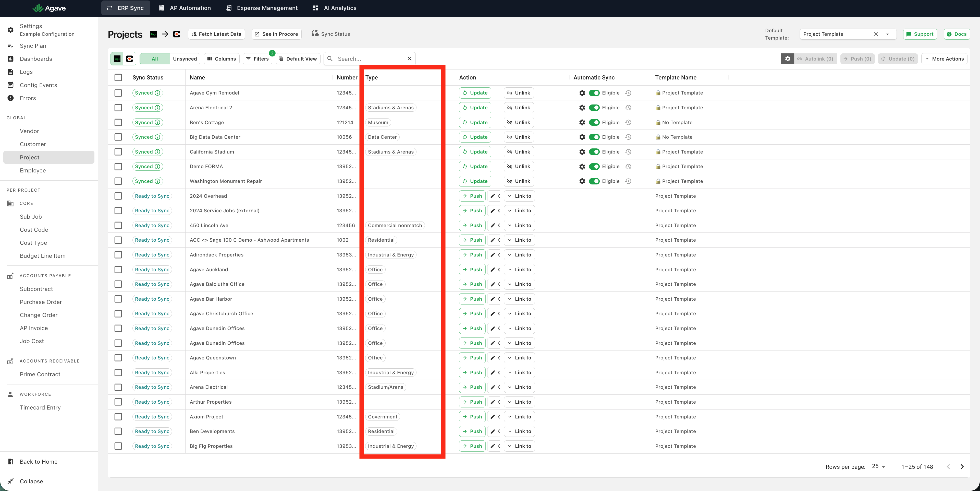Click Fetch Latest Data button
Viewport: 980px width, 491px height.
tap(216, 34)
